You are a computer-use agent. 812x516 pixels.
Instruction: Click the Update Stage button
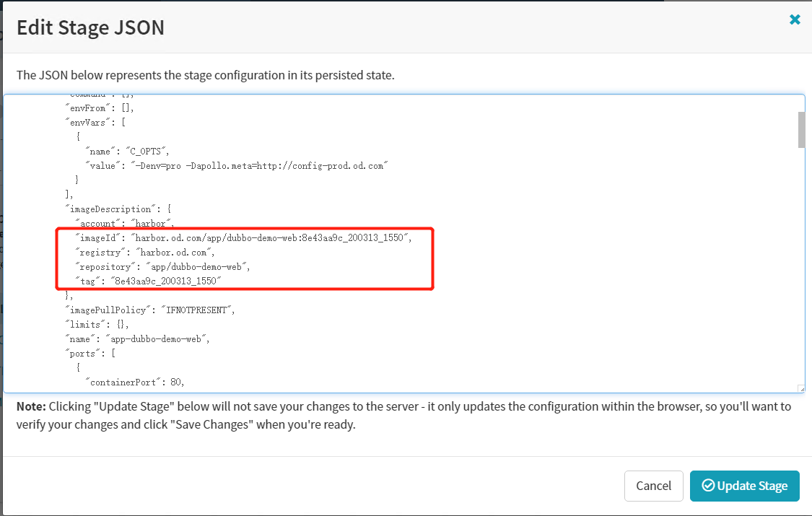pyautogui.click(x=744, y=486)
